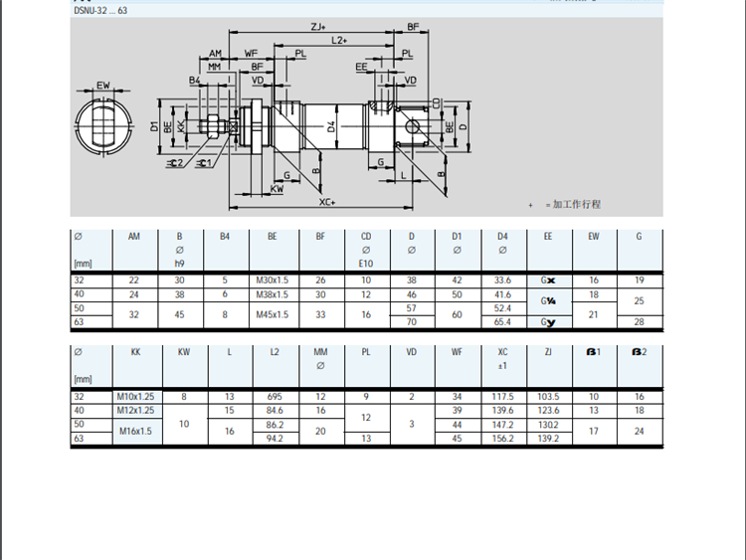Image resolution: width=746 pixels, height=560 pixels.
Task: Click the cell "M45x1.5"
Action: [x=273, y=314]
